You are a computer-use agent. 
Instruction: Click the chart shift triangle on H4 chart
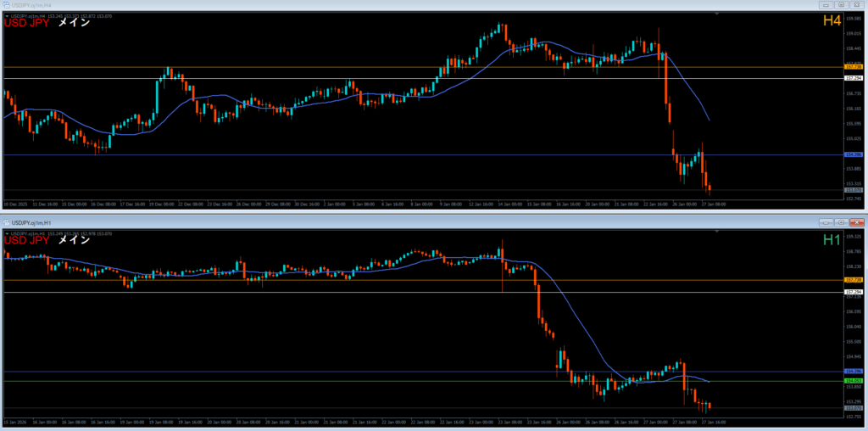[717, 14]
